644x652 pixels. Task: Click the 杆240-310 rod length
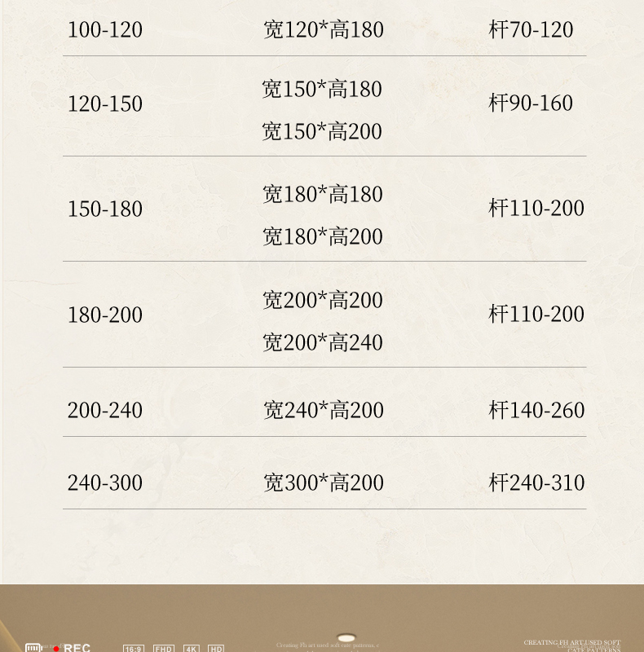coord(536,482)
